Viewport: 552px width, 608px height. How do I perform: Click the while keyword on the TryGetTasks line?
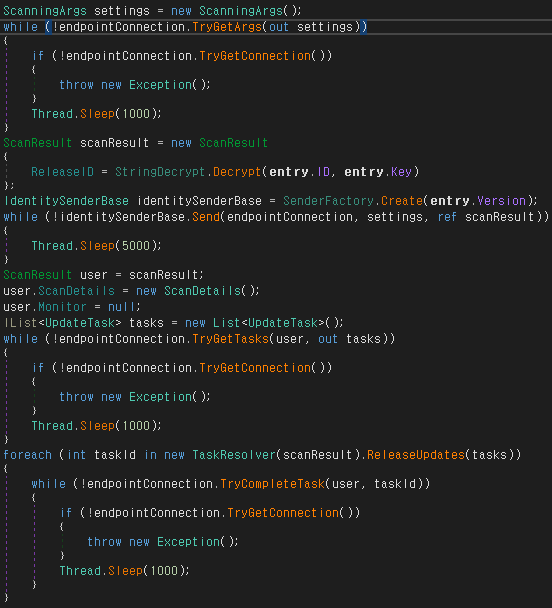[x=21, y=339]
